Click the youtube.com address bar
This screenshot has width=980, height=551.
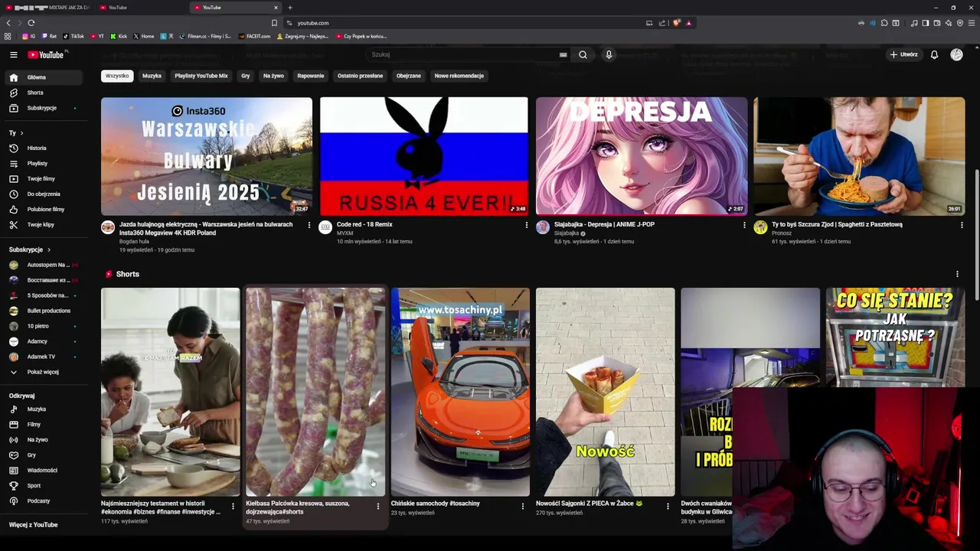click(x=467, y=23)
